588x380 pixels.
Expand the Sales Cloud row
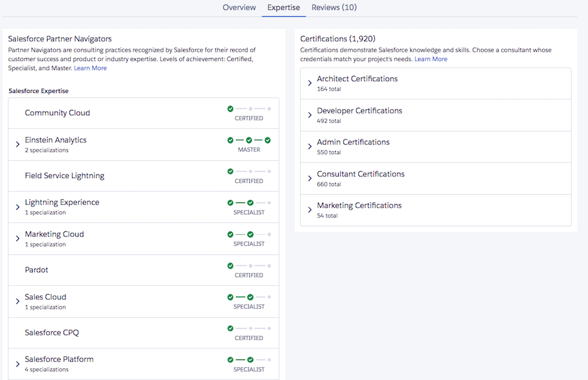click(18, 301)
